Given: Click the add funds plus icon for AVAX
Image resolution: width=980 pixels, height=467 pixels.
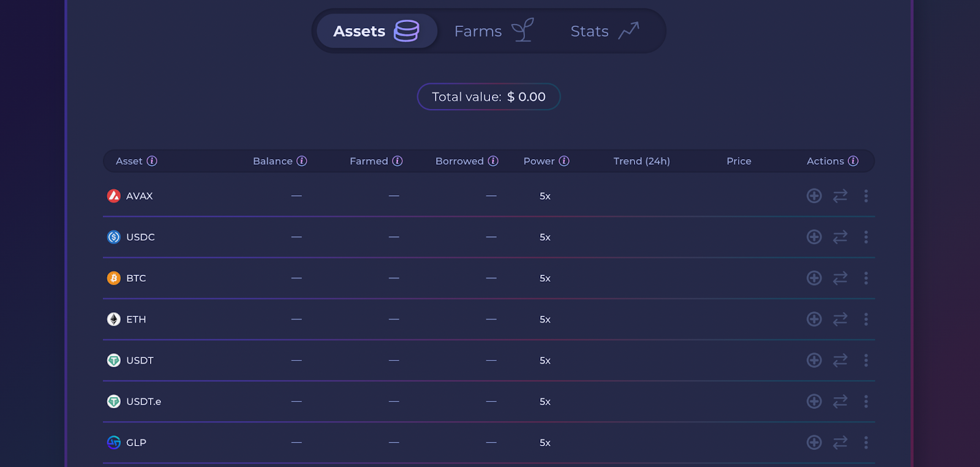Looking at the screenshot, I should coord(814,196).
